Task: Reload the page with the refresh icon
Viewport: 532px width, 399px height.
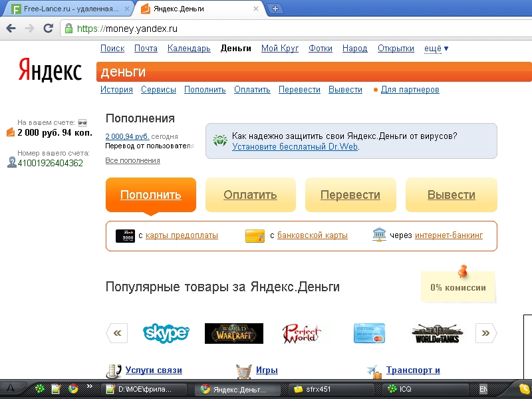Action: [48, 28]
